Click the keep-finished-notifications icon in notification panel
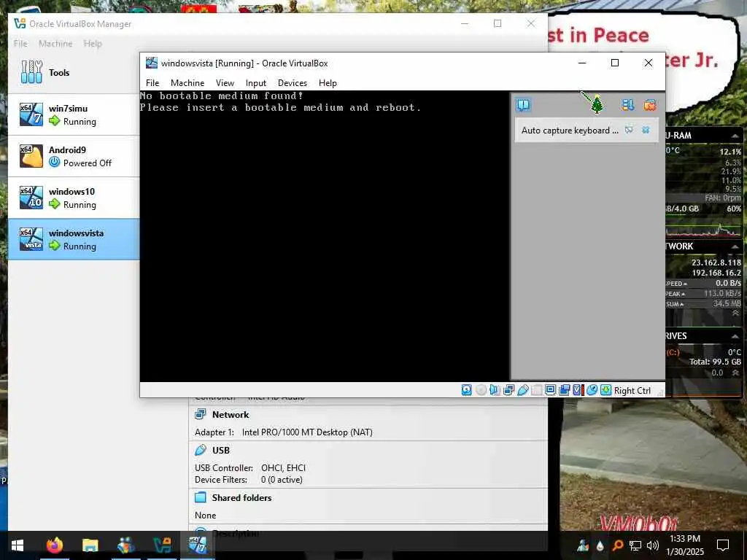Screen dimensions: 747x560 (628, 105)
